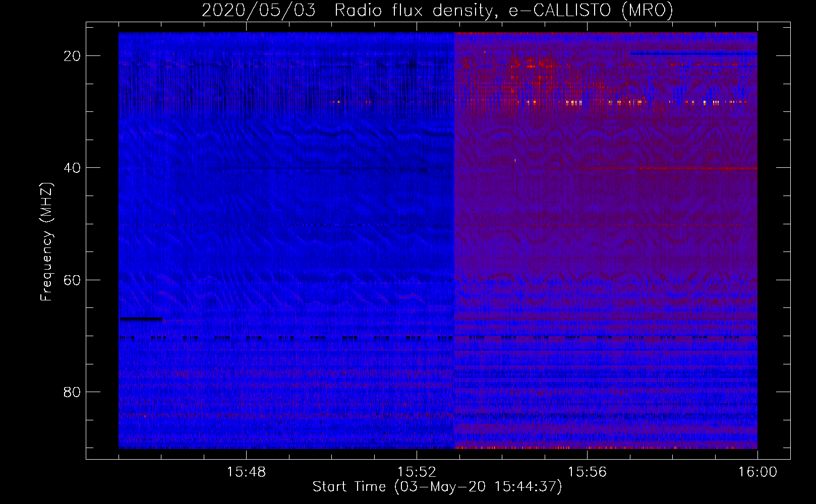Click the 15:52 time tick label
816x504 pixels.
[417, 472]
